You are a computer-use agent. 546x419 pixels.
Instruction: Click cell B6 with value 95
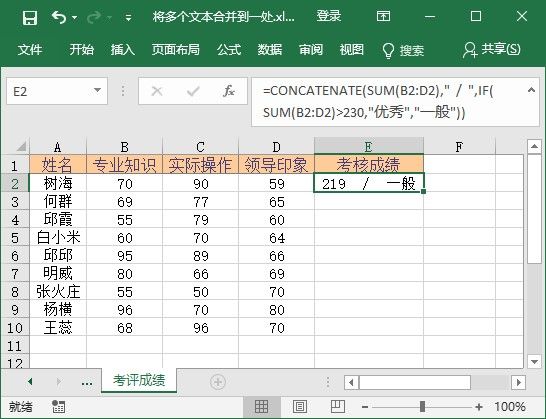(x=124, y=256)
